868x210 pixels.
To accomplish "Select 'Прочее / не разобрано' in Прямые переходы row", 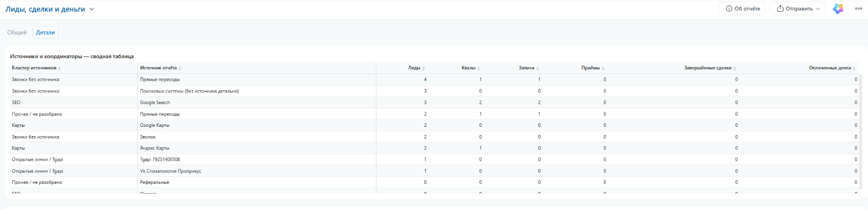I will coord(37,114).
